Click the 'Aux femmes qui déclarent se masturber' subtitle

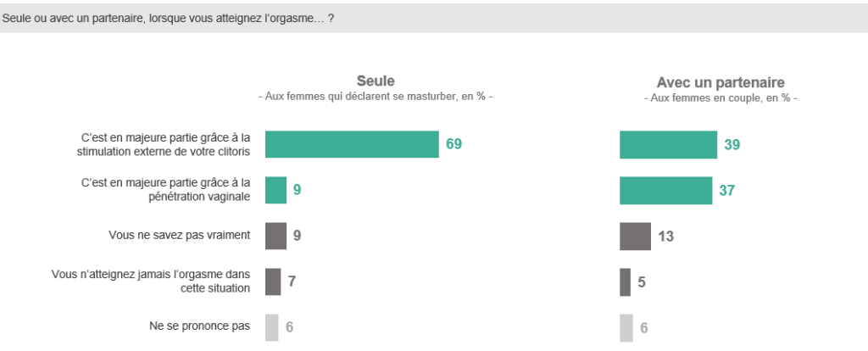click(x=376, y=97)
